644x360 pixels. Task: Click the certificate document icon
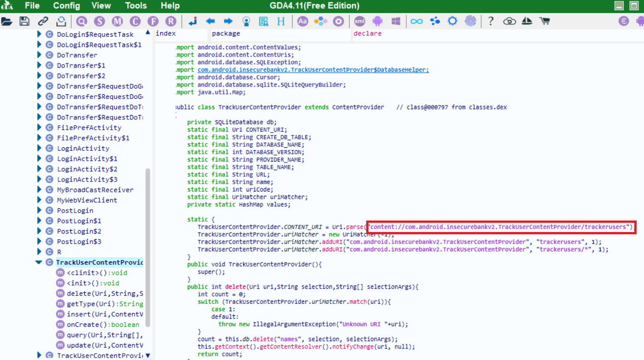[263, 21]
